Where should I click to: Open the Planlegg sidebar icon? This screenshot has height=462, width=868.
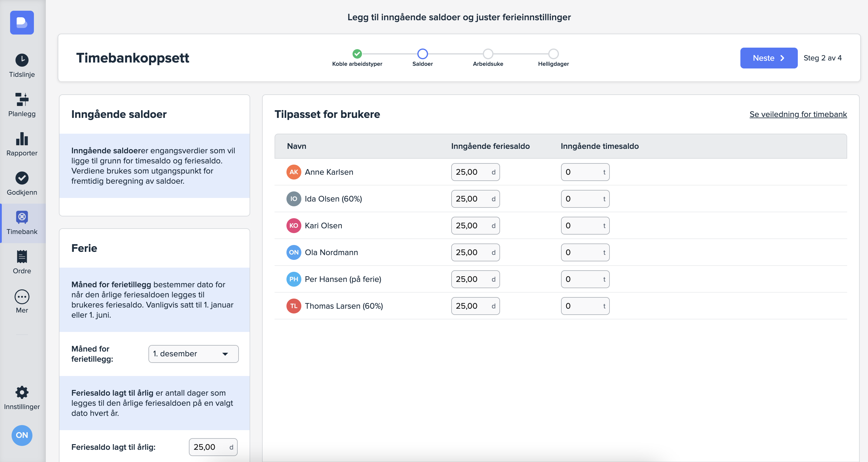click(x=22, y=99)
